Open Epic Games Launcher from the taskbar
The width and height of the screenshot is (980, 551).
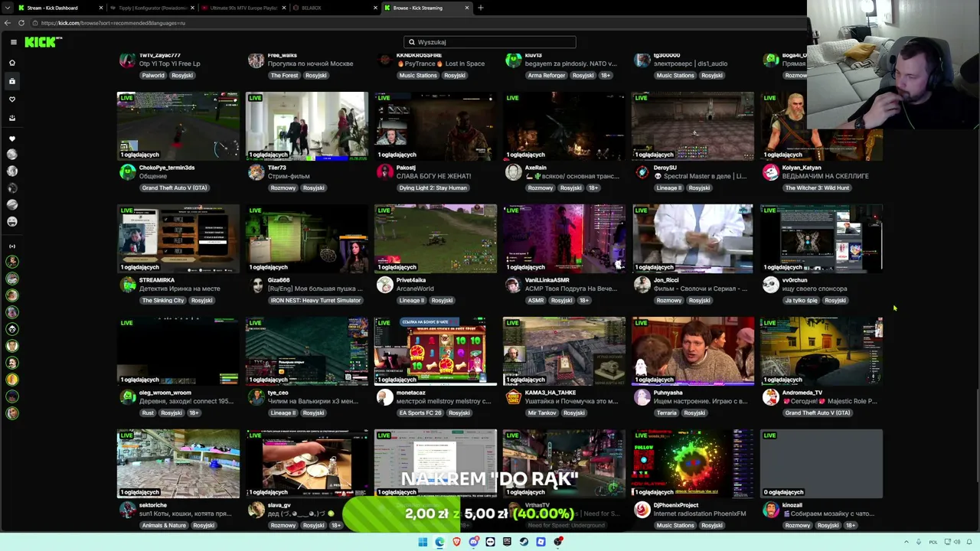tap(507, 542)
